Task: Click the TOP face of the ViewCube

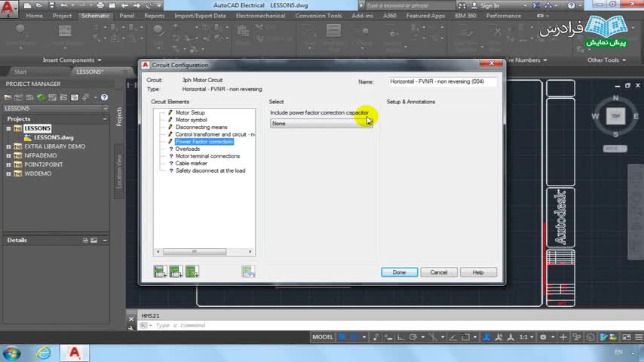Action: (615, 116)
